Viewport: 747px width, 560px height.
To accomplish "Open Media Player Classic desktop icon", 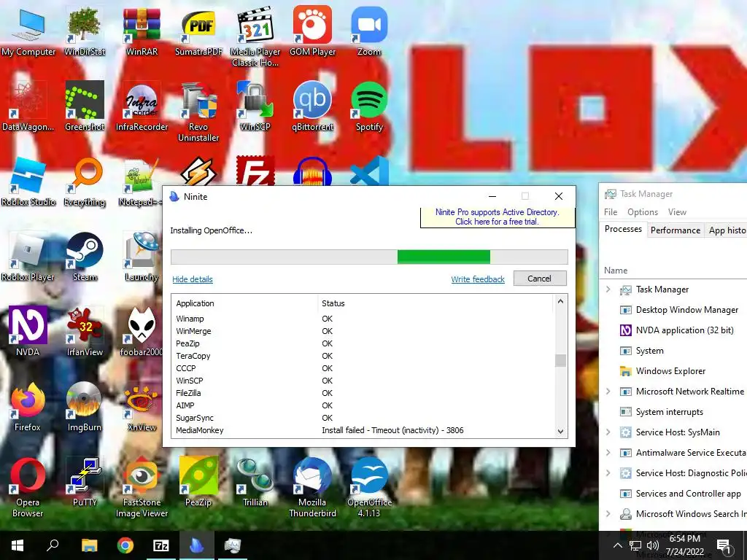I will [x=255, y=36].
